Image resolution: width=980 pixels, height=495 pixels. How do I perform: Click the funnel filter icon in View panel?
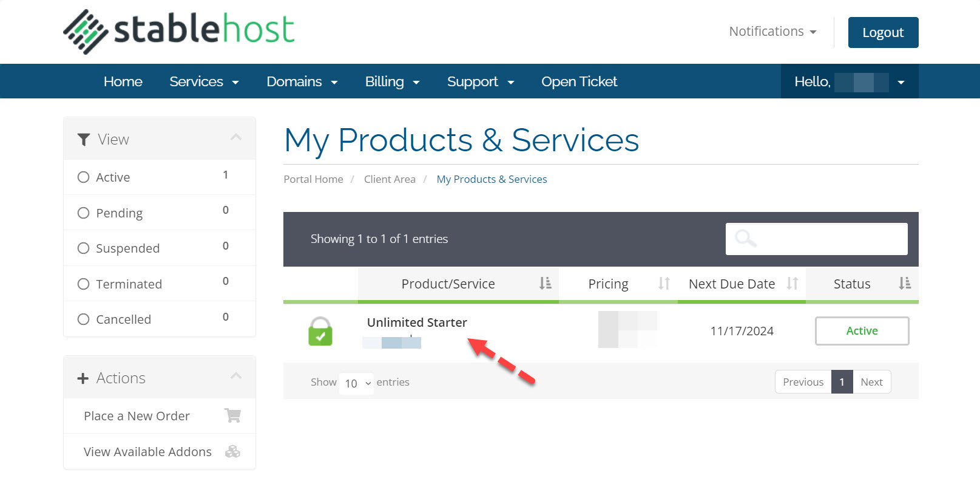click(84, 140)
